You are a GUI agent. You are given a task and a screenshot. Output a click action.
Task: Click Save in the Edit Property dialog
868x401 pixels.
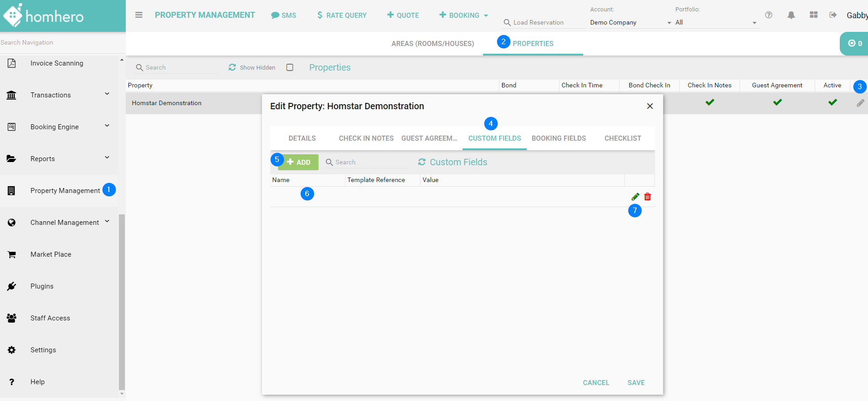pos(636,383)
